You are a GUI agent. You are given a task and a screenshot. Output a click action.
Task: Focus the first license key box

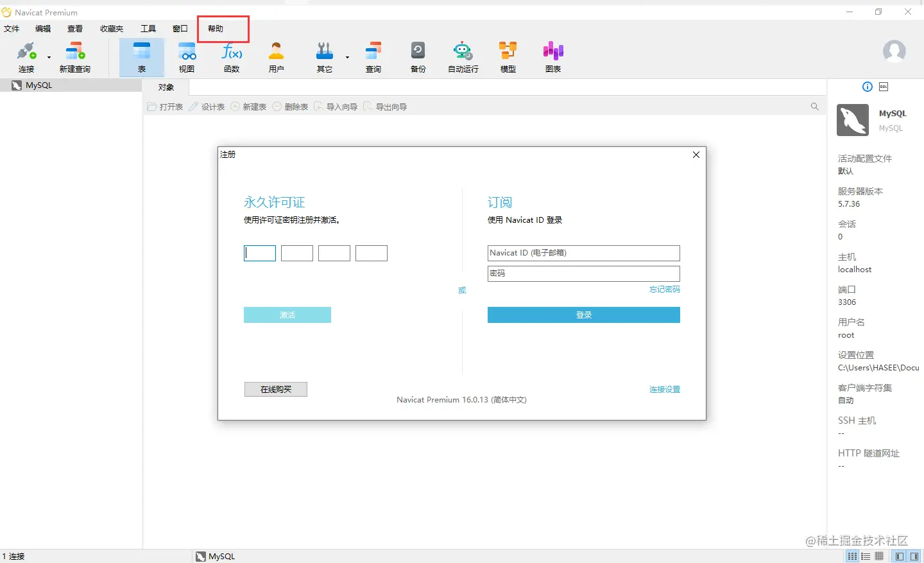click(x=260, y=253)
